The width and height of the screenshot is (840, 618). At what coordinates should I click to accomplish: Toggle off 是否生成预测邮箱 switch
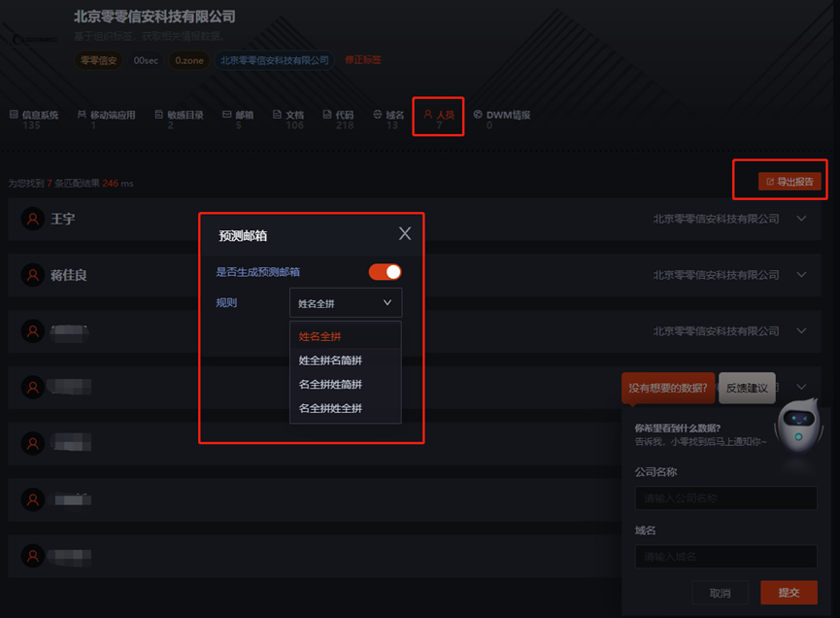(385, 272)
